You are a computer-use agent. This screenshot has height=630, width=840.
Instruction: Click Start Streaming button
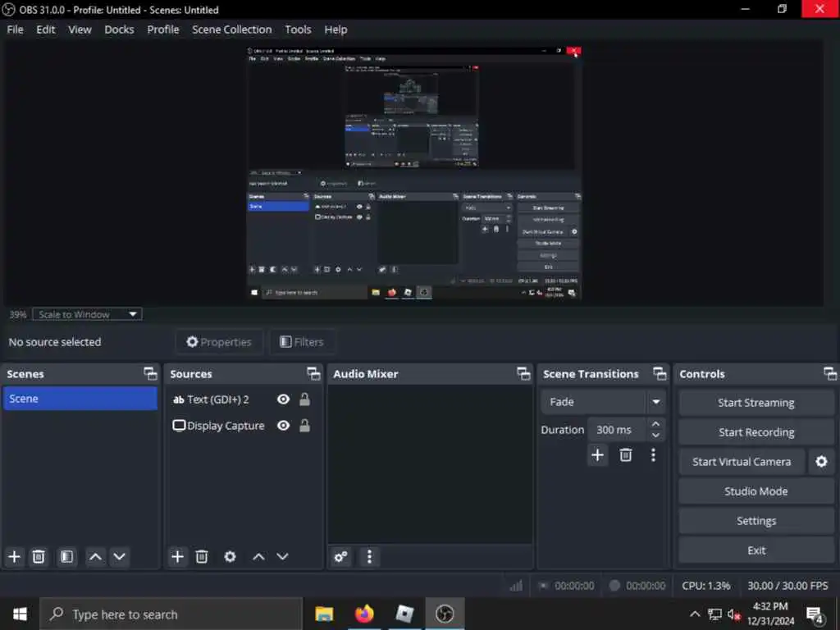pos(756,403)
